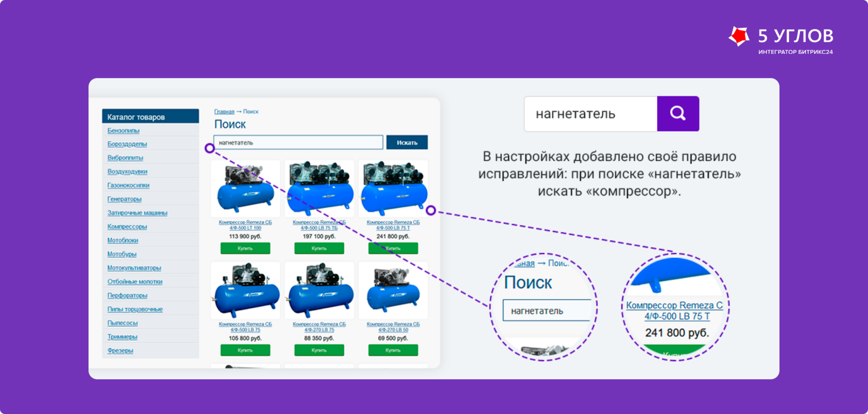Open the Главная breadcrumb link
The width and height of the screenshot is (868, 414).
point(224,112)
